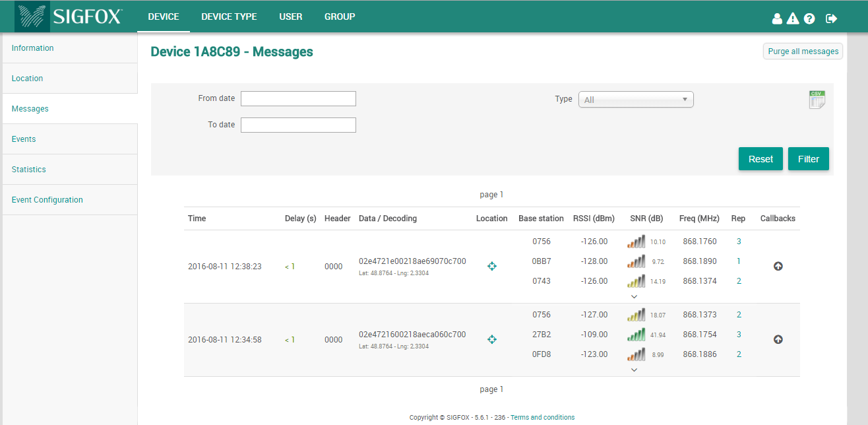Viewport: 868px width, 425px height.
Task: Click the user profile icon in header
Action: [777, 18]
